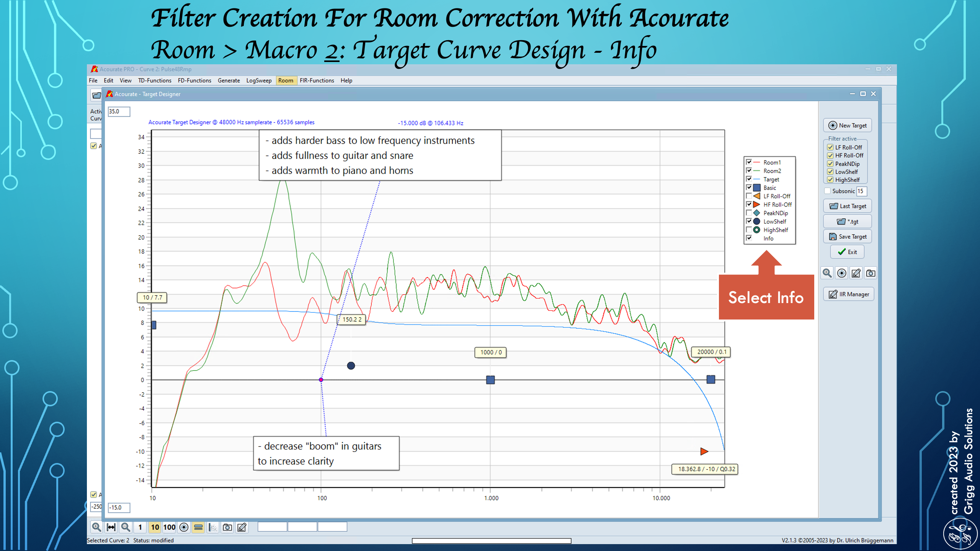980x551 pixels.
Task: Click the target circle icon beside side-panel magnifier
Action: tap(841, 273)
